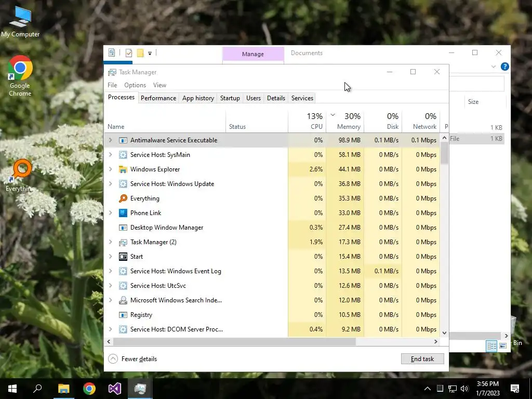
Task: Click Task Manager title bar icon
Action: [112, 72]
